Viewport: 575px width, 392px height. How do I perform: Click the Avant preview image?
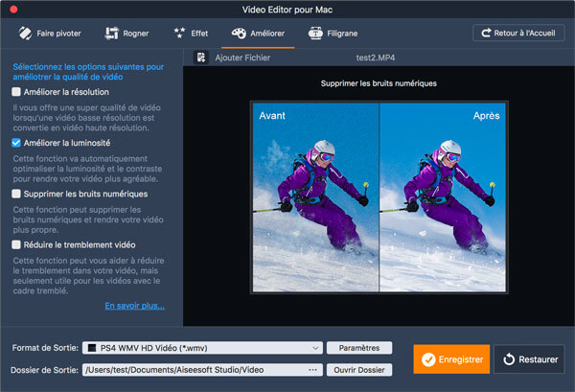pos(315,197)
